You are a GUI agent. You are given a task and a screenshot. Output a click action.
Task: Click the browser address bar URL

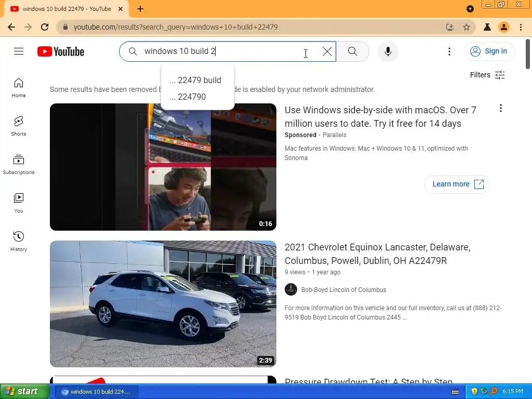pyautogui.click(x=176, y=27)
